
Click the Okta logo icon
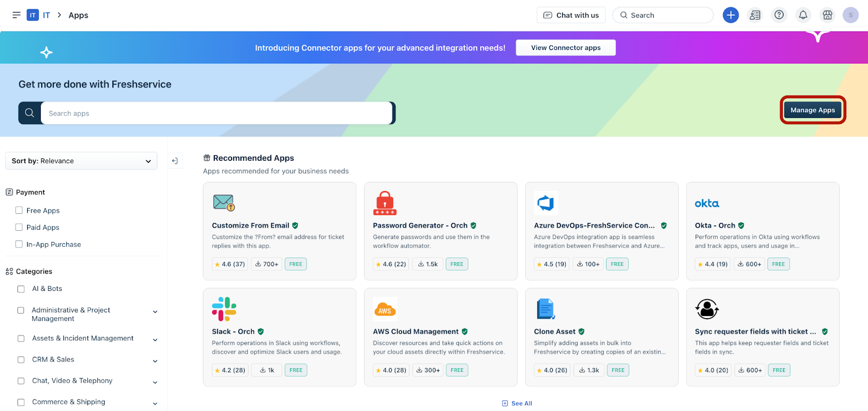[x=707, y=203]
